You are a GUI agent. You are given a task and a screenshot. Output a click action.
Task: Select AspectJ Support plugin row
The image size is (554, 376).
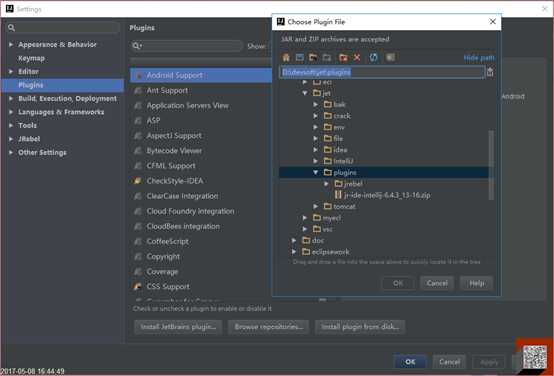pos(201,136)
